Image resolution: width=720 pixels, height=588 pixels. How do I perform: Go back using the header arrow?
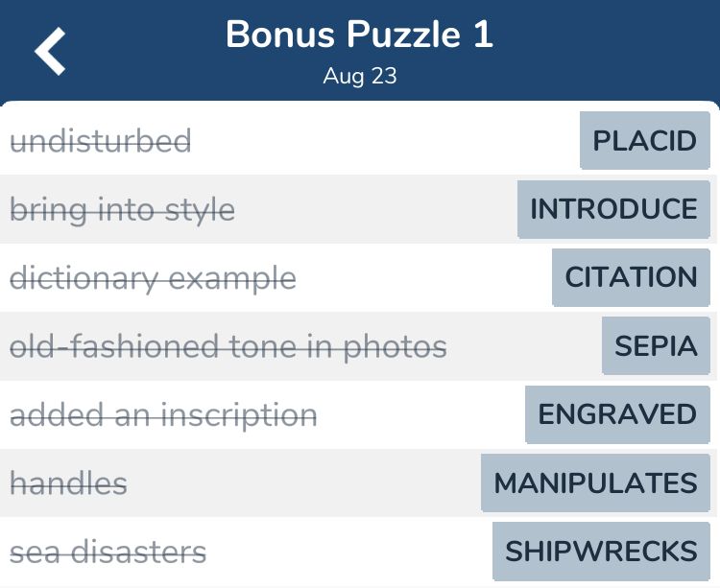tap(51, 51)
